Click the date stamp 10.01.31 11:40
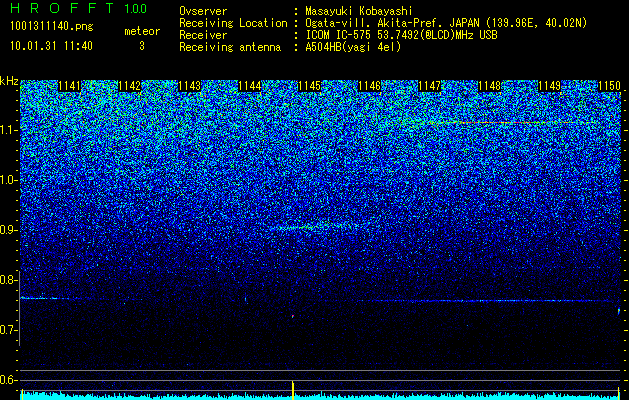 pyautogui.click(x=51, y=46)
